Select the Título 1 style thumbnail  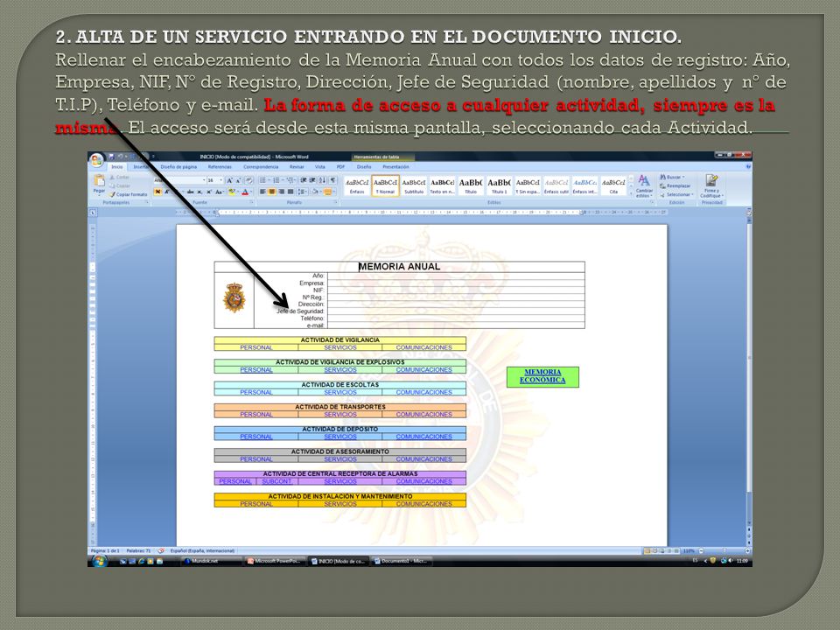click(x=499, y=185)
